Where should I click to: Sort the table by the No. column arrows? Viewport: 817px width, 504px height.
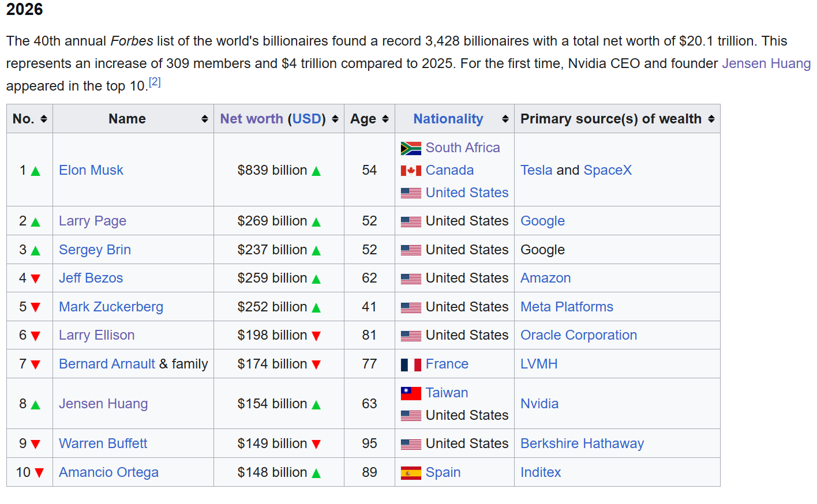[x=44, y=119]
